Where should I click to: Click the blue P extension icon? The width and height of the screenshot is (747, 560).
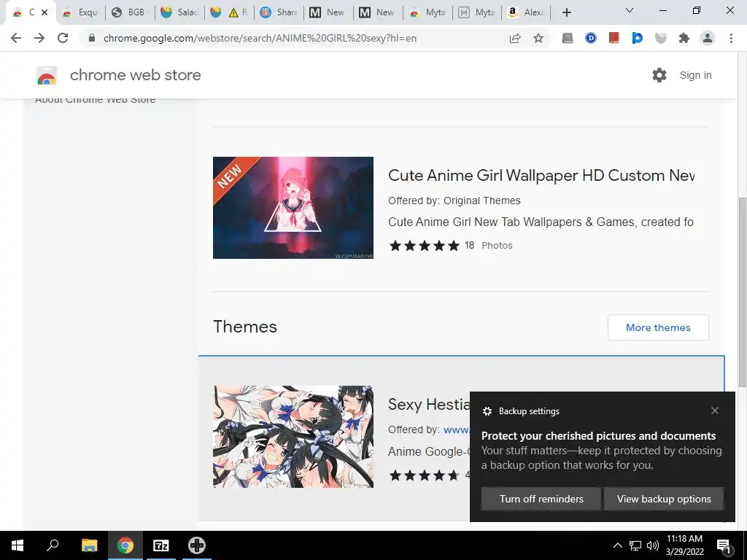(x=637, y=38)
